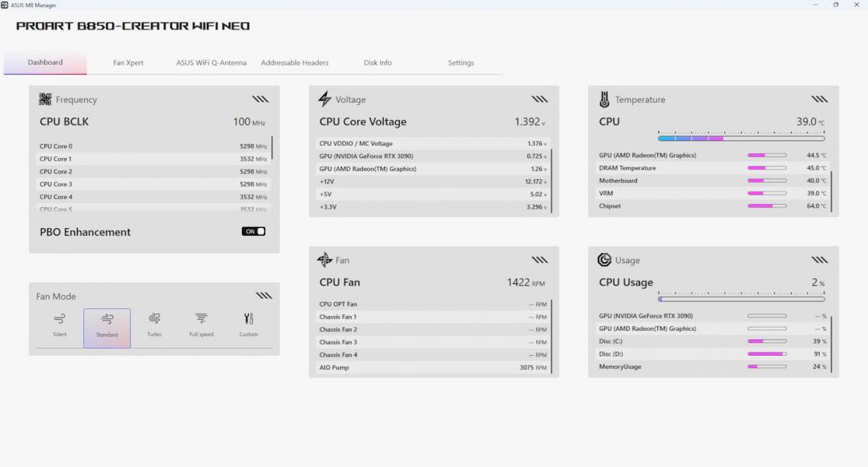
Task: Click the ASUS MB Manager app icon in title bar
Action: (5, 5)
